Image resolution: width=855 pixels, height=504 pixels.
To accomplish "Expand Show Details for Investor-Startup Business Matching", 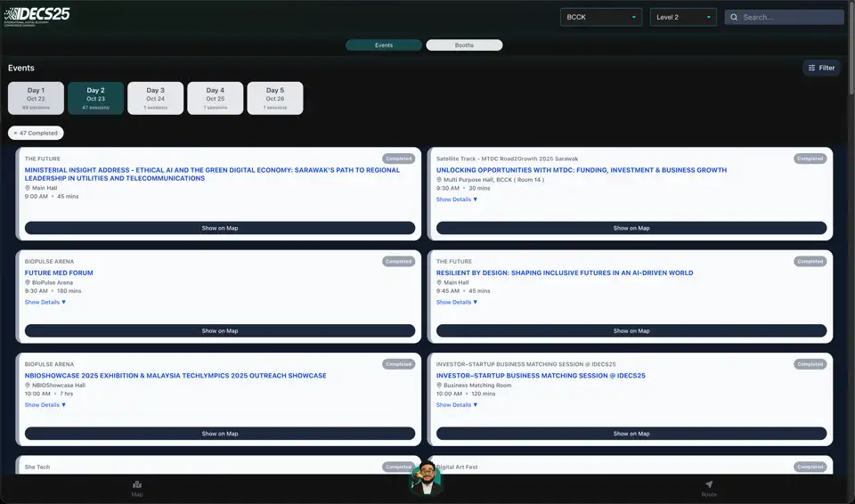I will coord(457,405).
